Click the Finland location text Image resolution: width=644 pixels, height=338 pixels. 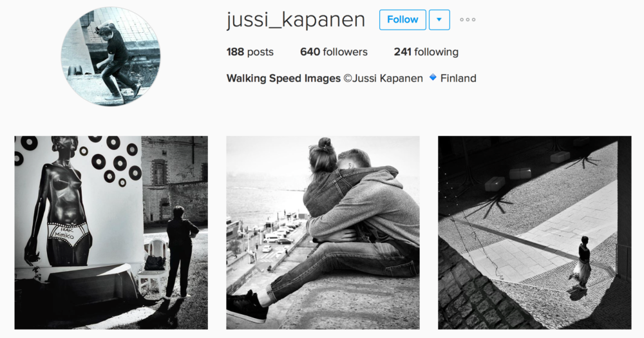[x=458, y=79]
